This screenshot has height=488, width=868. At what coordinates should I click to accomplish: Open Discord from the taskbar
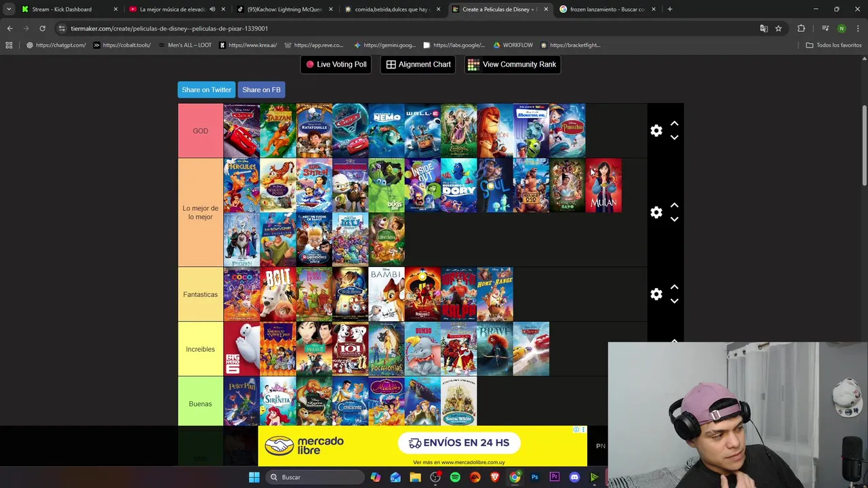tap(574, 477)
